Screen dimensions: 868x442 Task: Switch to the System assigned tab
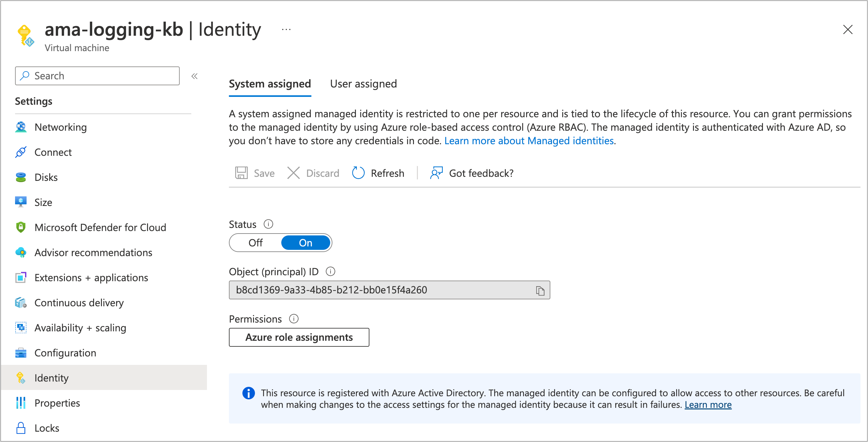pos(270,84)
